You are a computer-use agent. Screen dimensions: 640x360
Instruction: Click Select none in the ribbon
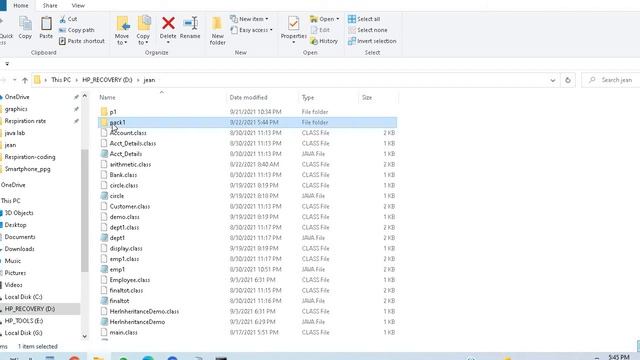coord(368,30)
